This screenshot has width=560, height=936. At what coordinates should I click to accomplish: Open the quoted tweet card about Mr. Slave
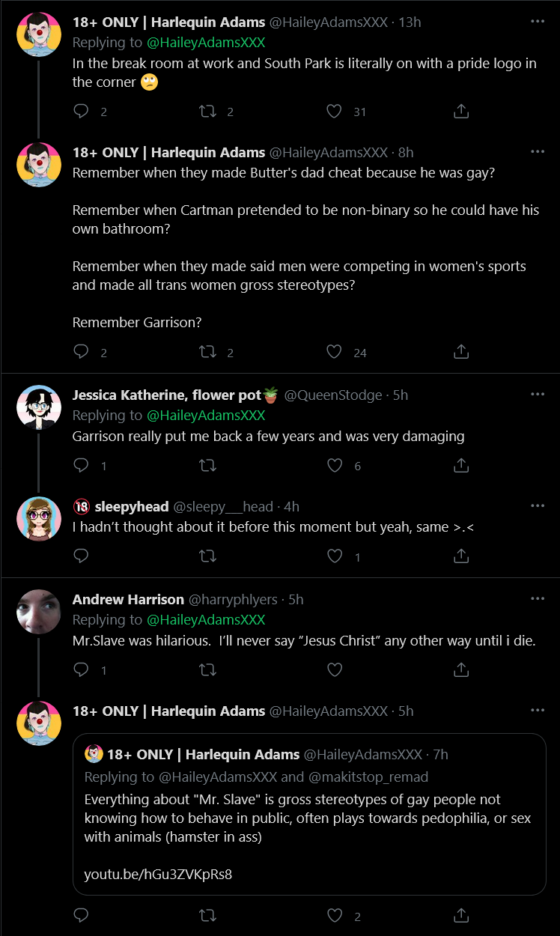(x=309, y=814)
